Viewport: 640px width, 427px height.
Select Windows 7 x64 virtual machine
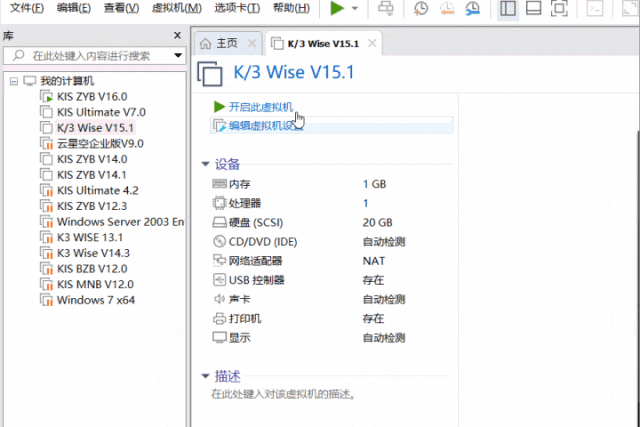pos(96,300)
